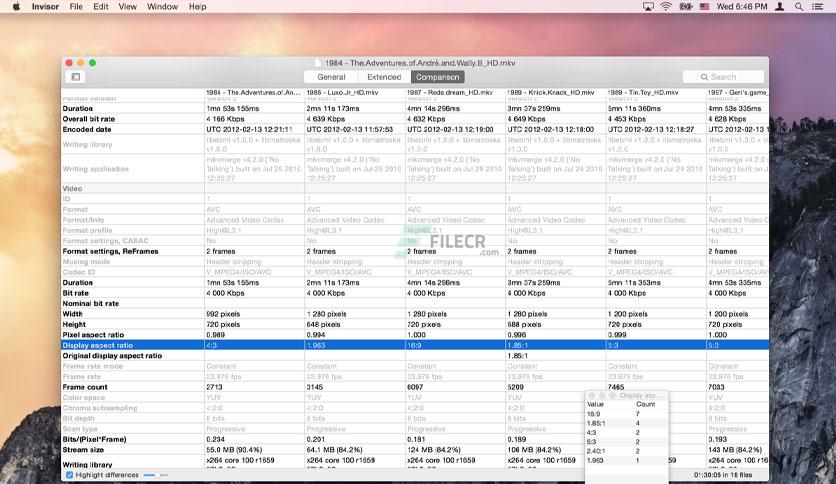The height and width of the screenshot is (484, 836).
Task: Click the Video section header
Action: [x=72, y=188]
